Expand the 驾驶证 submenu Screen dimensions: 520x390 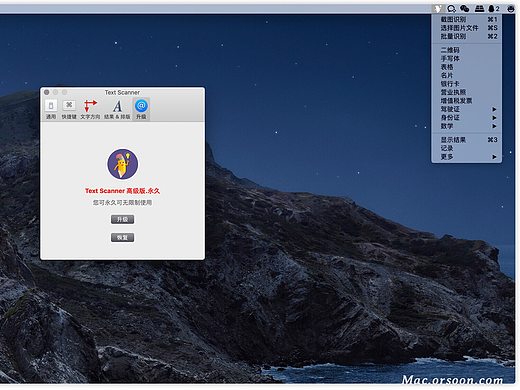pyautogui.click(x=467, y=109)
